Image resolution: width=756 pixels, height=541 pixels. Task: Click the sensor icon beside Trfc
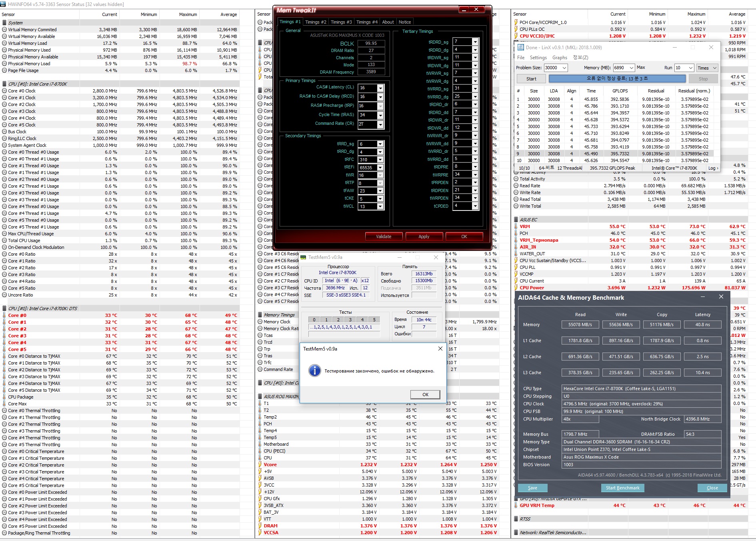pos(260,363)
